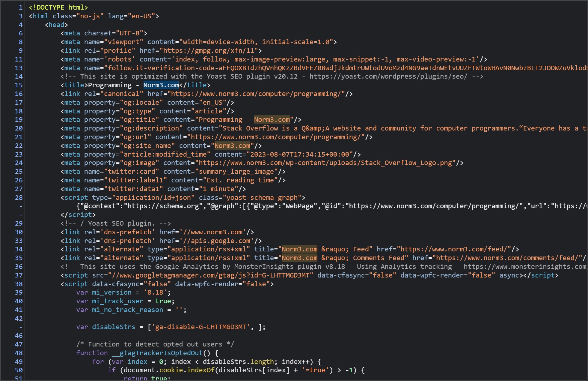Click the gmpg.org xfn profile URL
The image size is (588, 381).
point(209,51)
